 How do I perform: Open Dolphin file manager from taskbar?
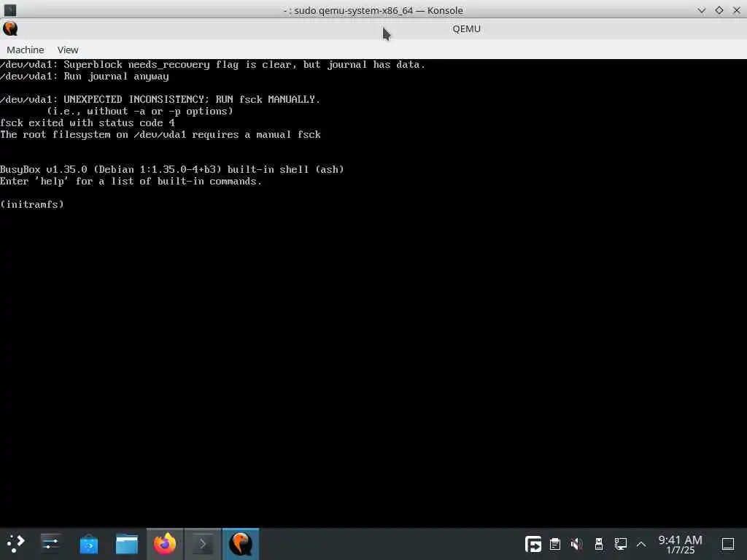coord(127,544)
